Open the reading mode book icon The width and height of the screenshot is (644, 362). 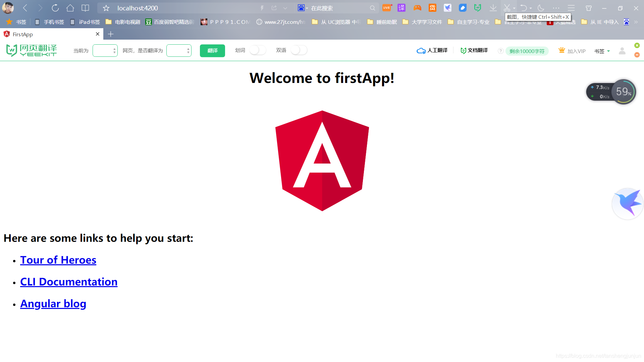tap(86, 8)
